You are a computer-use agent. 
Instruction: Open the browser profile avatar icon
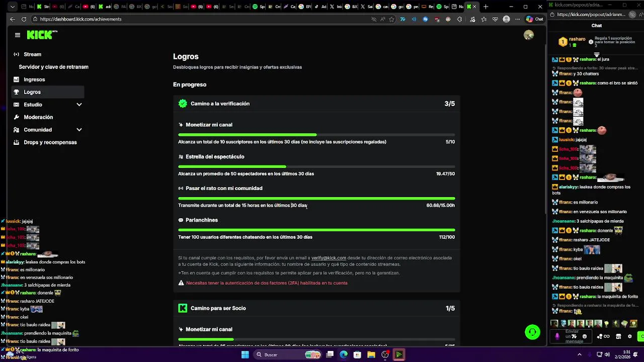click(x=506, y=19)
